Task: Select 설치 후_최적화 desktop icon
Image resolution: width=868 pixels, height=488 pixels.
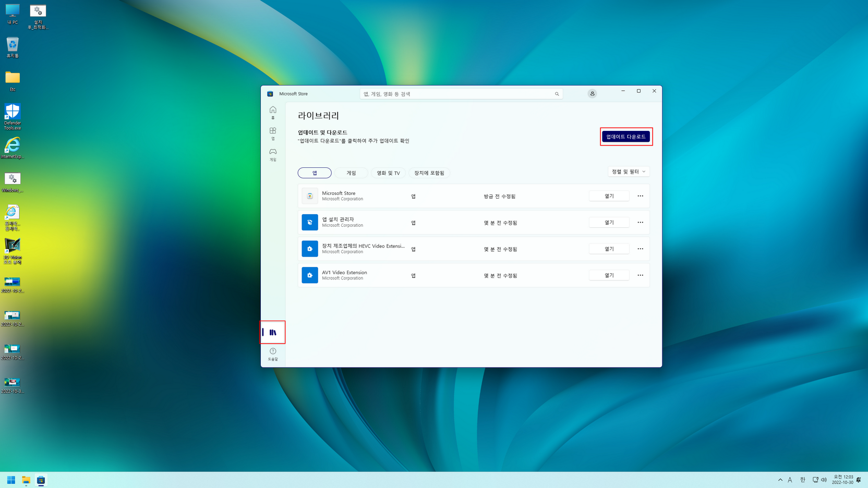Action: [38, 17]
